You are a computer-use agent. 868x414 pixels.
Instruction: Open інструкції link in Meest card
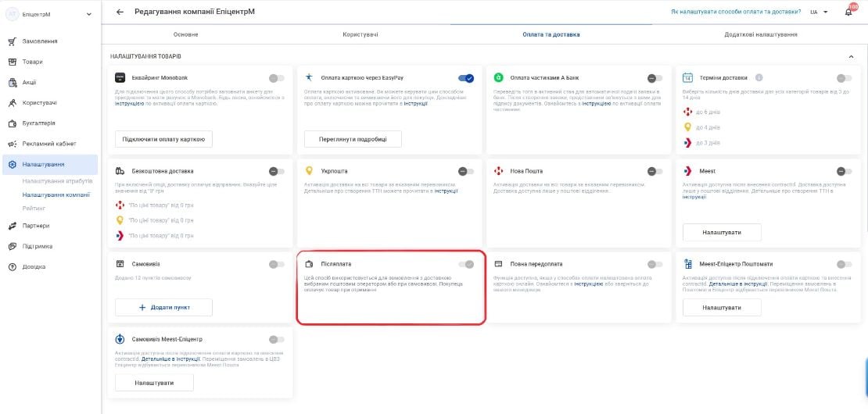[694, 197]
